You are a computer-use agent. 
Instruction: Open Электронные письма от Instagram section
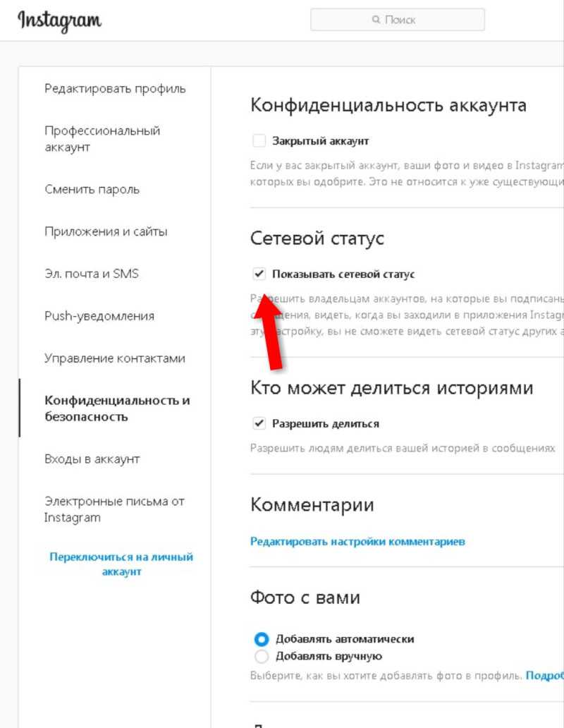[115, 509]
